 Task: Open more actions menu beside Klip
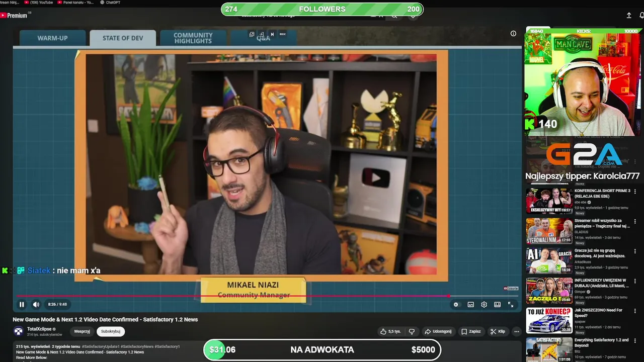[516, 331]
